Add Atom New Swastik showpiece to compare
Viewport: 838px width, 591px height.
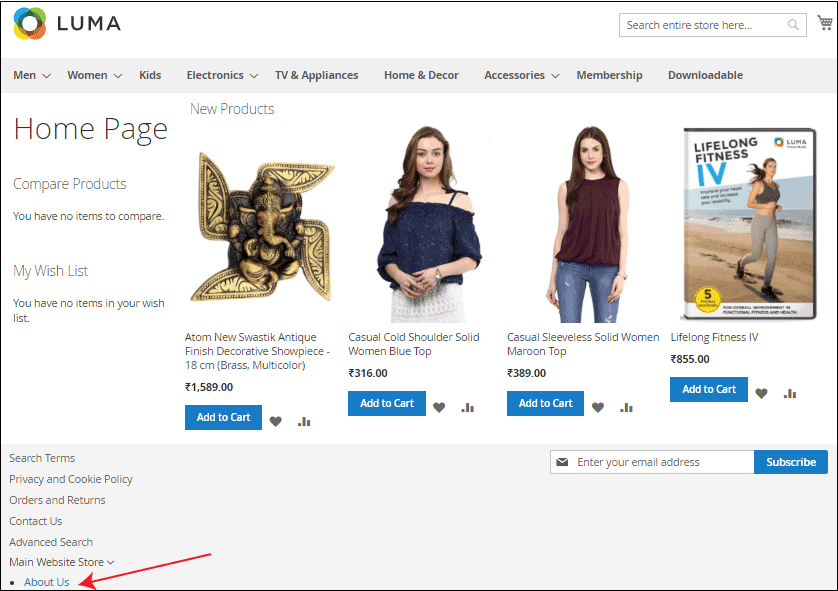coord(304,422)
